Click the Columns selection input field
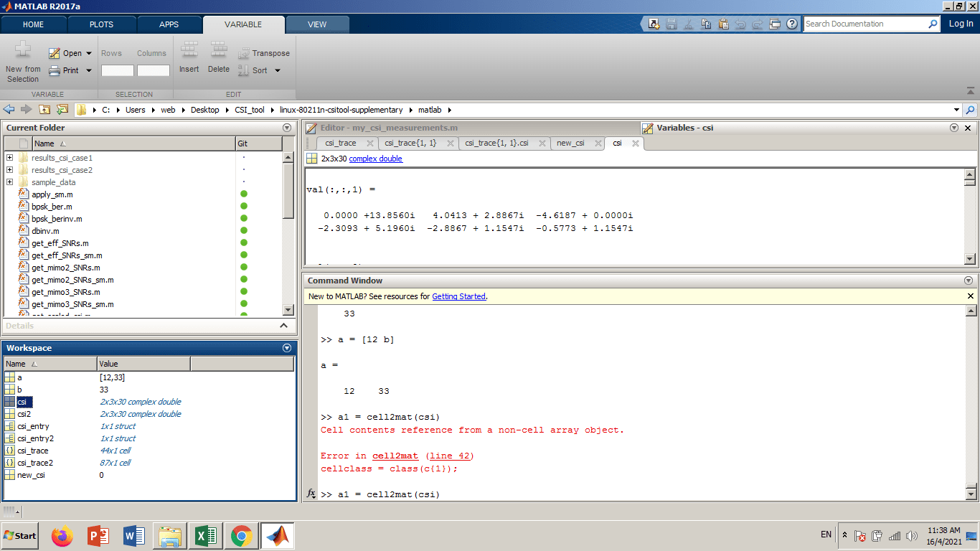980x551 pixels. pyautogui.click(x=154, y=70)
